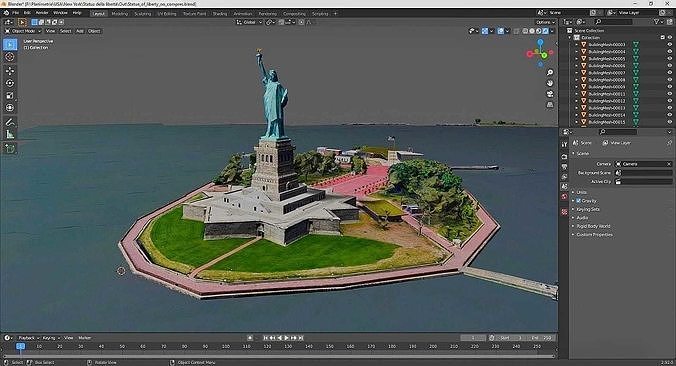This screenshot has height=366, width=676.
Task: Open the outliner filter dropdown
Action: (x=658, y=22)
